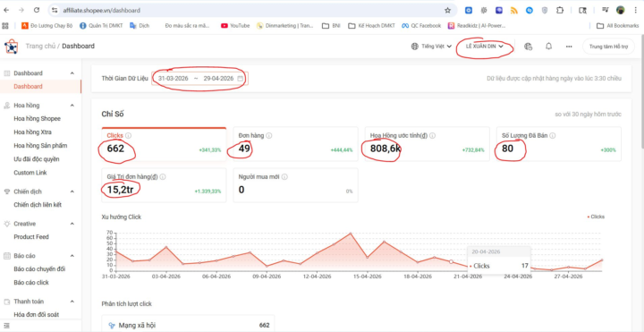Open the YouTube bookmark
This screenshot has height=332, width=644.
(x=235, y=25)
